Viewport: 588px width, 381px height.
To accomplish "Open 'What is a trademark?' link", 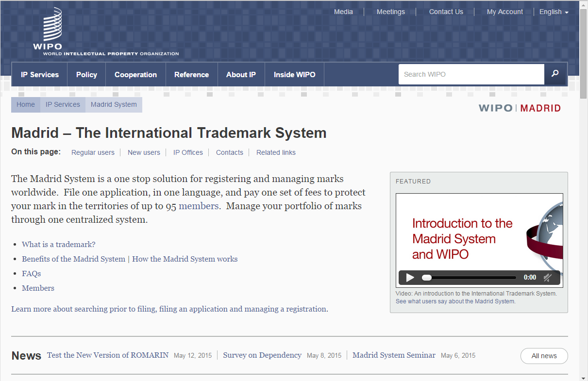I will (x=59, y=244).
